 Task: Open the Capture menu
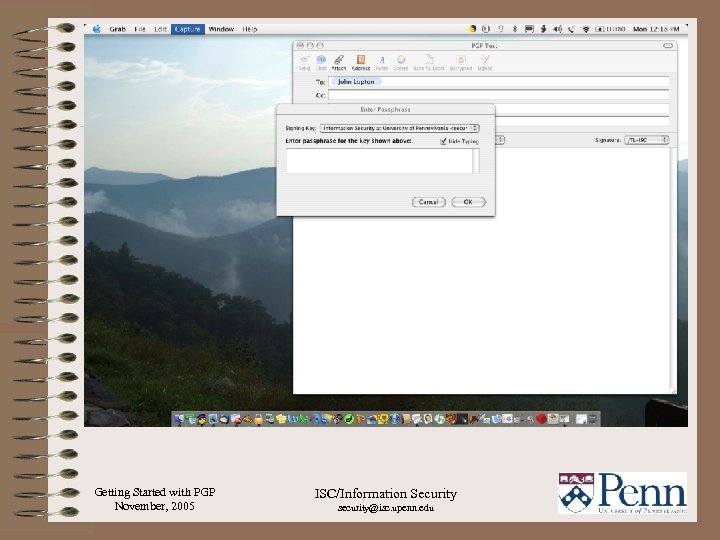click(x=187, y=29)
